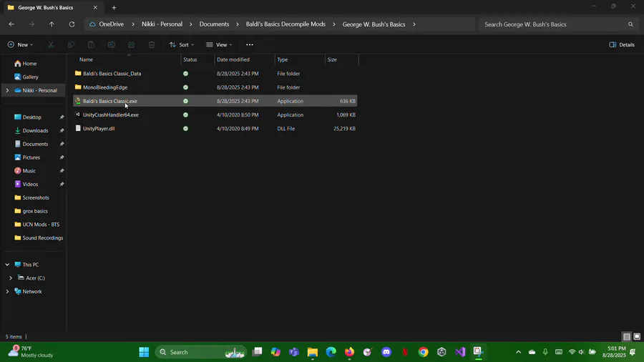Screen dimensions: 644x362
Task: Navigate up one folder level
Action: pyautogui.click(x=52, y=24)
